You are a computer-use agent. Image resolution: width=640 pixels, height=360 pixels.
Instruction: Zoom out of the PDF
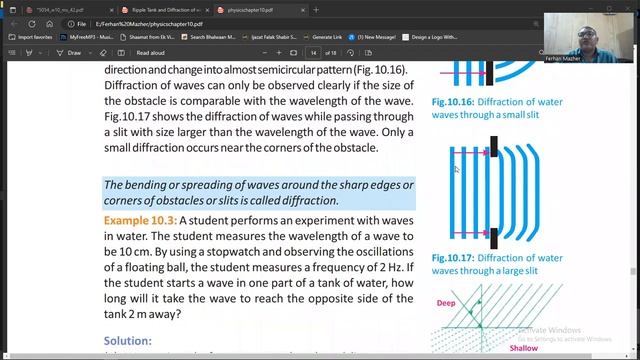[x=264, y=53]
